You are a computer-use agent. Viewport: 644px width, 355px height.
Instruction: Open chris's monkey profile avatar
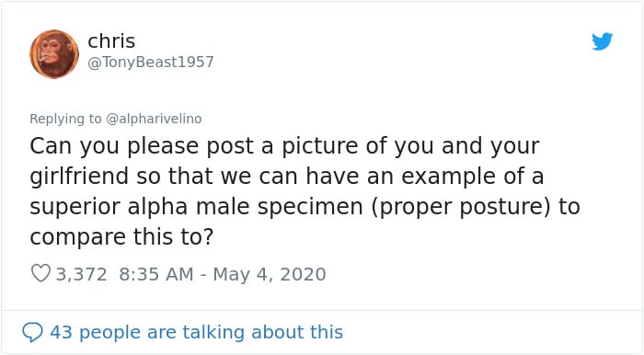pos(53,53)
